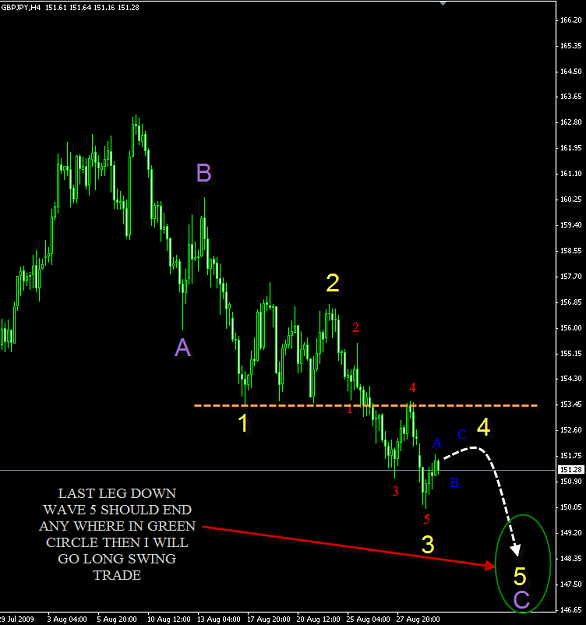Click the 25 Aug 04:00 time axis label

[369, 619]
